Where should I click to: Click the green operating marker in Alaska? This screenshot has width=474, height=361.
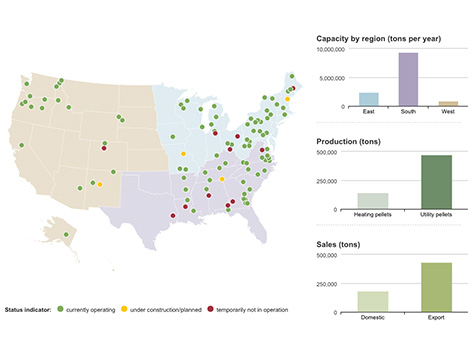pyautogui.click(x=66, y=234)
